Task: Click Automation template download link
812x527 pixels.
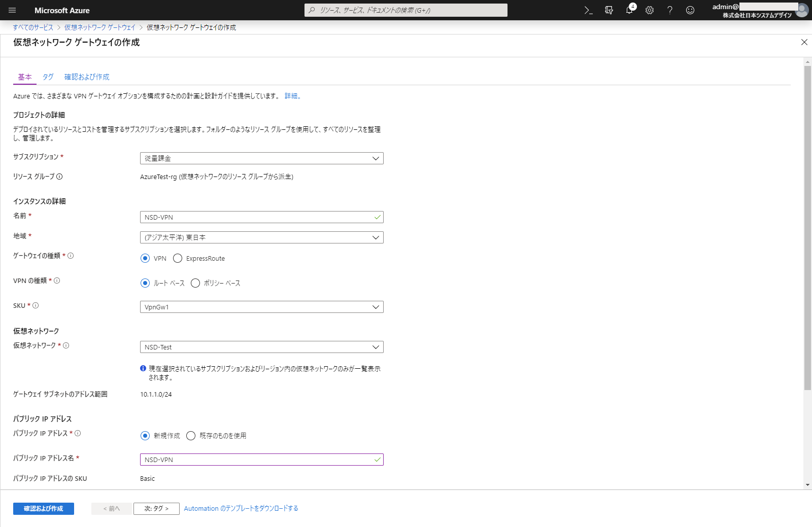Action: (x=241, y=508)
